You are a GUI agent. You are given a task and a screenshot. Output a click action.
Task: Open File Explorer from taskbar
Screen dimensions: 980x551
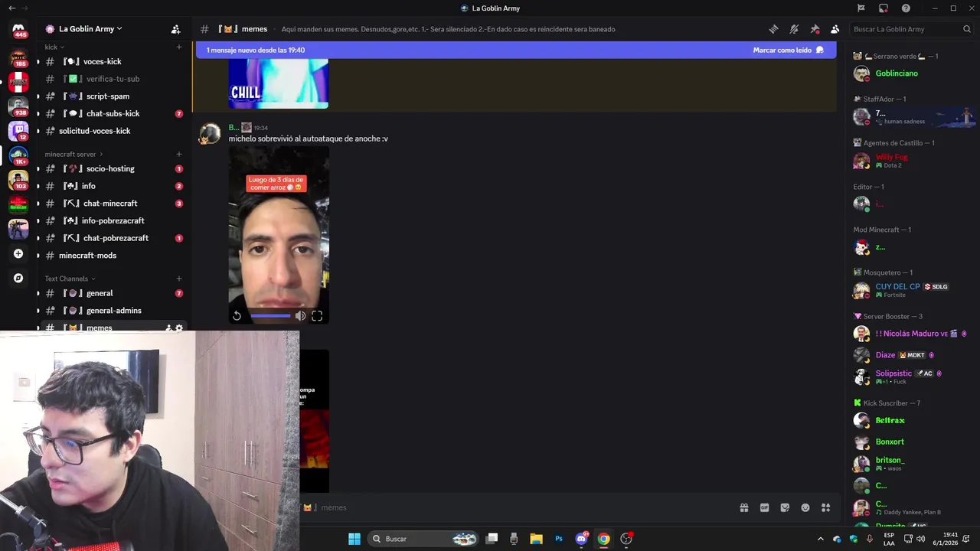point(536,539)
